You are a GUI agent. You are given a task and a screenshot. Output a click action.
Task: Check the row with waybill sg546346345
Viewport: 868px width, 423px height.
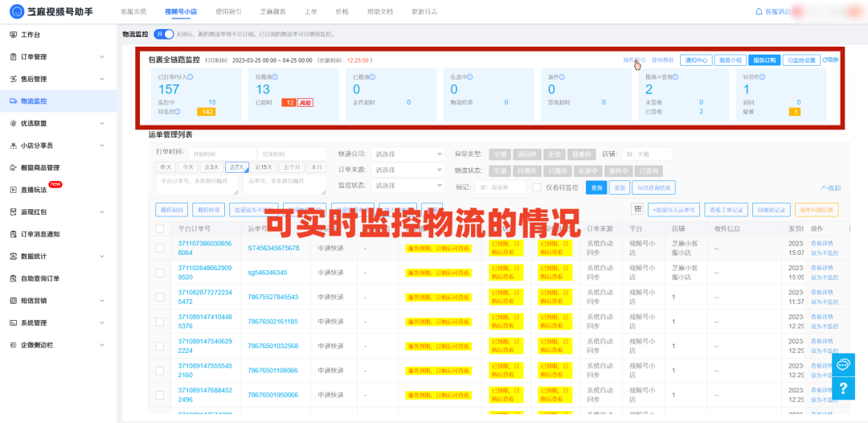tap(159, 273)
